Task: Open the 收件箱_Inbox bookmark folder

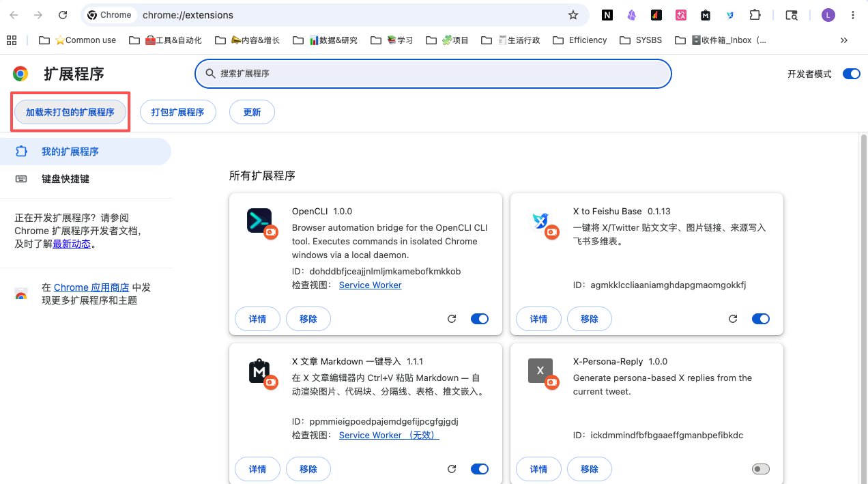Action: click(x=720, y=40)
